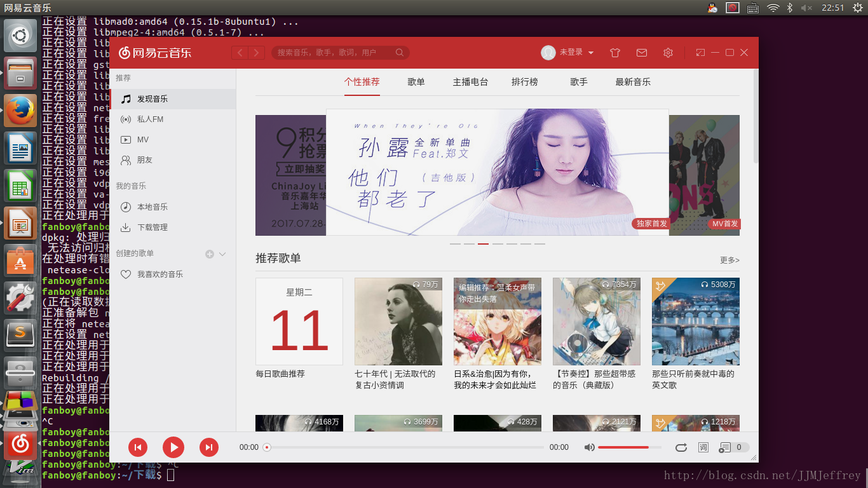Toggle the lyrics (词) display button
The image size is (868, 488).
[x=703, y=447]
